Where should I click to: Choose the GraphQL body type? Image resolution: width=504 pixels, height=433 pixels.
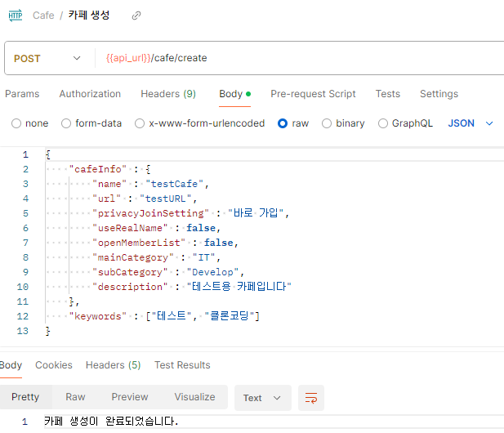click(x=383, y=123)
